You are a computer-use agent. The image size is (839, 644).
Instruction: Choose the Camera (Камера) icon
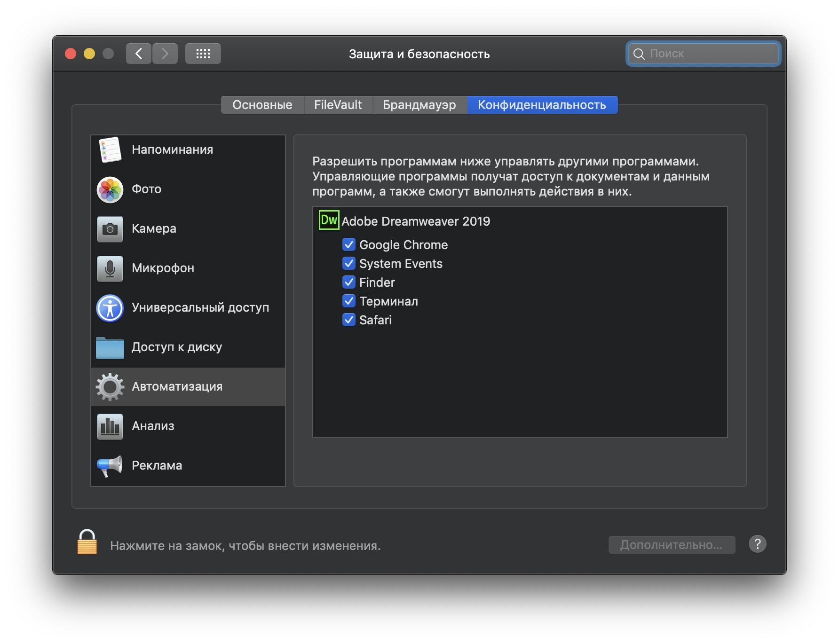point(110,229)
